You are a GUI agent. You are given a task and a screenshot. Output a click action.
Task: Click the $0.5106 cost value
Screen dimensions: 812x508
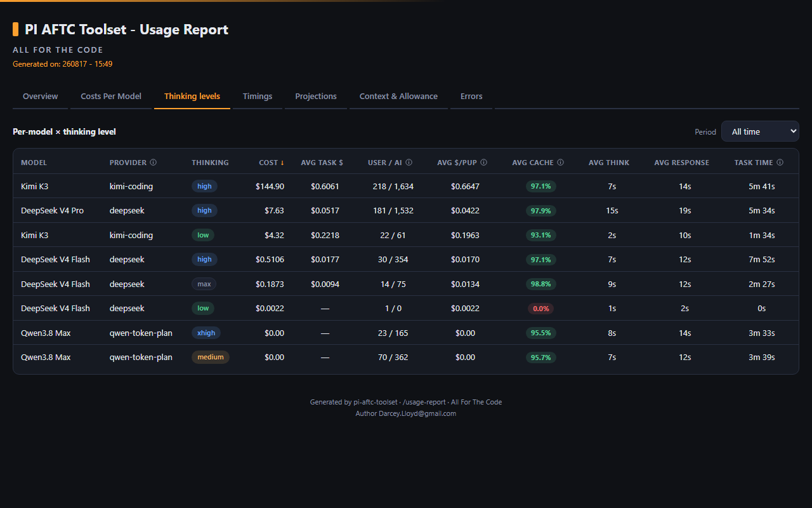click(270, 259)
